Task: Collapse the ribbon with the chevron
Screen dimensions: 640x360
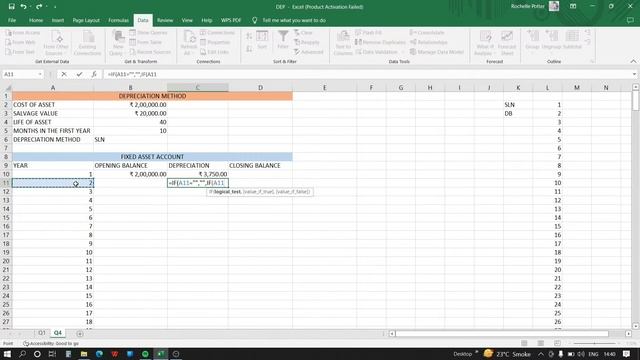Action: [x=633, y=61]
